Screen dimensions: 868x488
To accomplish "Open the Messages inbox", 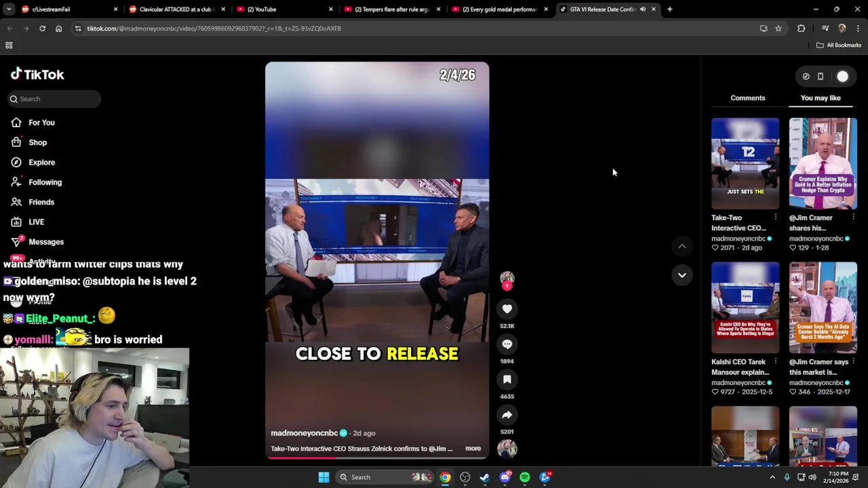I will pos(46,242).
